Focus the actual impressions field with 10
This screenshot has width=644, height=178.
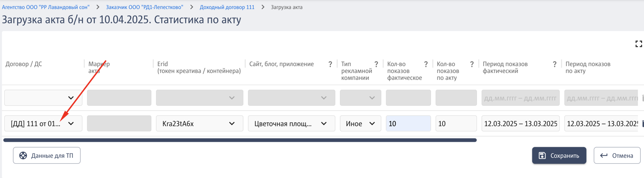408,123
